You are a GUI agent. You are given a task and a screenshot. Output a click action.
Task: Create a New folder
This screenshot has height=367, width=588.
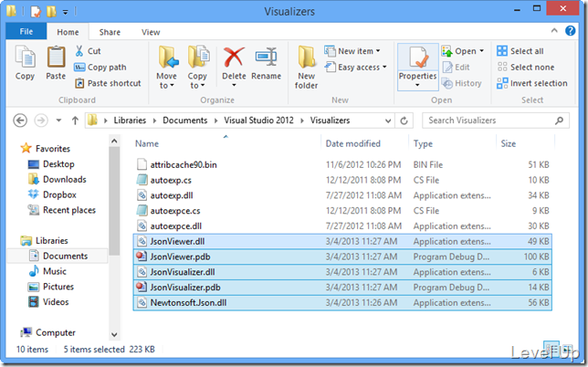[307, 68]
